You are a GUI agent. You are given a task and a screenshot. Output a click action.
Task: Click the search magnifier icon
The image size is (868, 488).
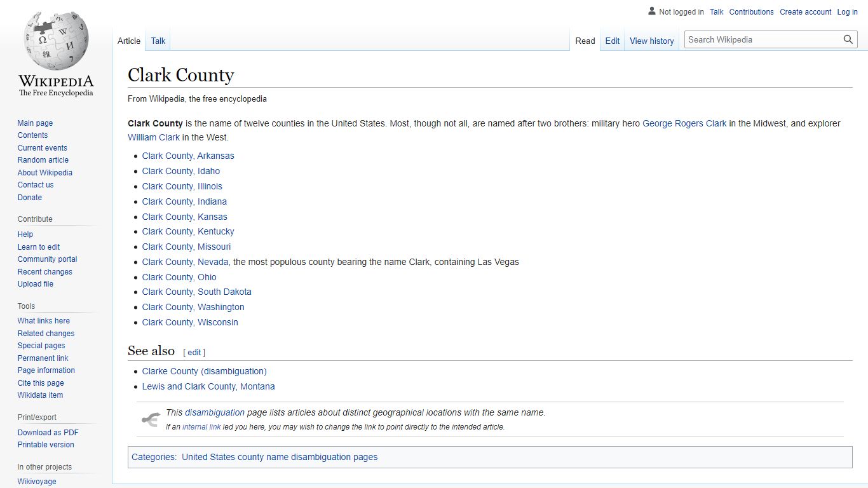tap(848, 39)
